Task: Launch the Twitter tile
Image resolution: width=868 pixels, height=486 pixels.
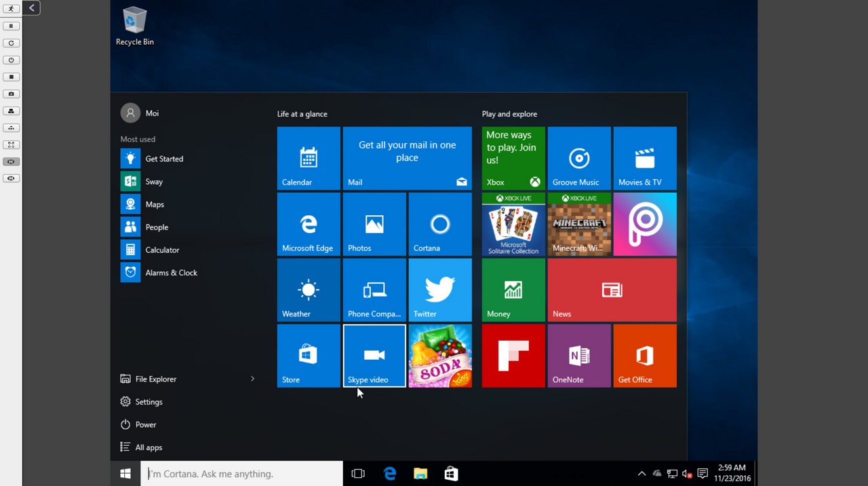Action: (440, 290)
